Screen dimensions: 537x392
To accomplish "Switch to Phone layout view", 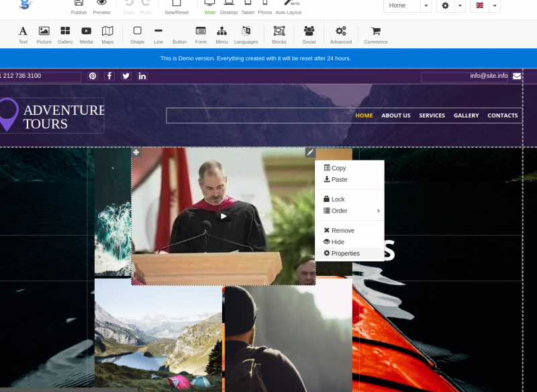I will tap(264, 7).
